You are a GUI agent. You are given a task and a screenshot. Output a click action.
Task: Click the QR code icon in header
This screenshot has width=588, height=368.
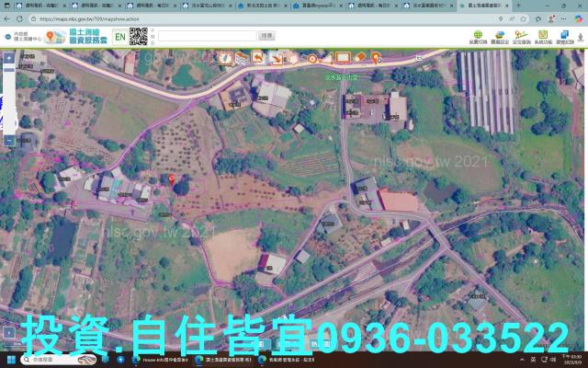tap(139, 36)
